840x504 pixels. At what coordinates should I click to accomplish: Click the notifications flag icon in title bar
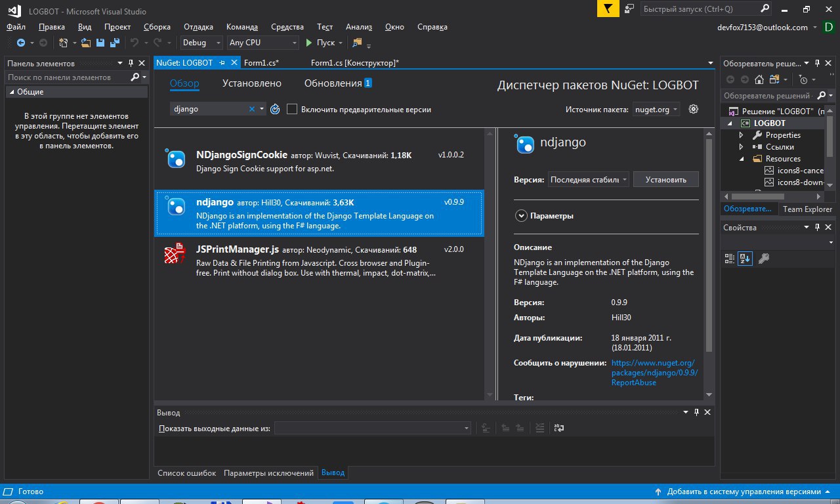[608, 9]
